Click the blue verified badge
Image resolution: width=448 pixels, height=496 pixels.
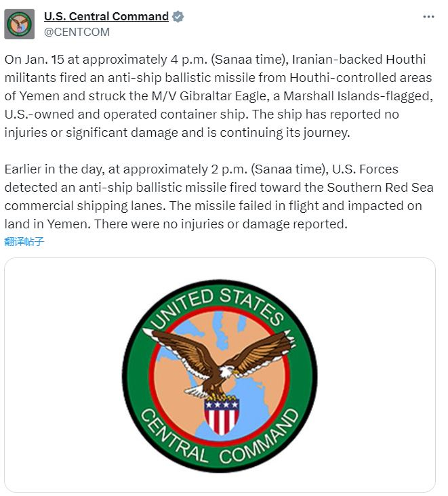point(178,17)
